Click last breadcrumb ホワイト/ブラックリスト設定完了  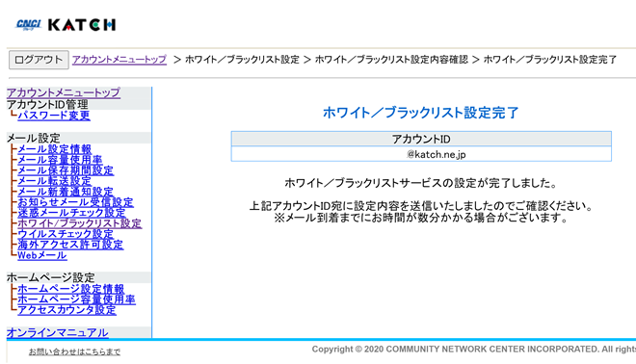click(550, 60)
